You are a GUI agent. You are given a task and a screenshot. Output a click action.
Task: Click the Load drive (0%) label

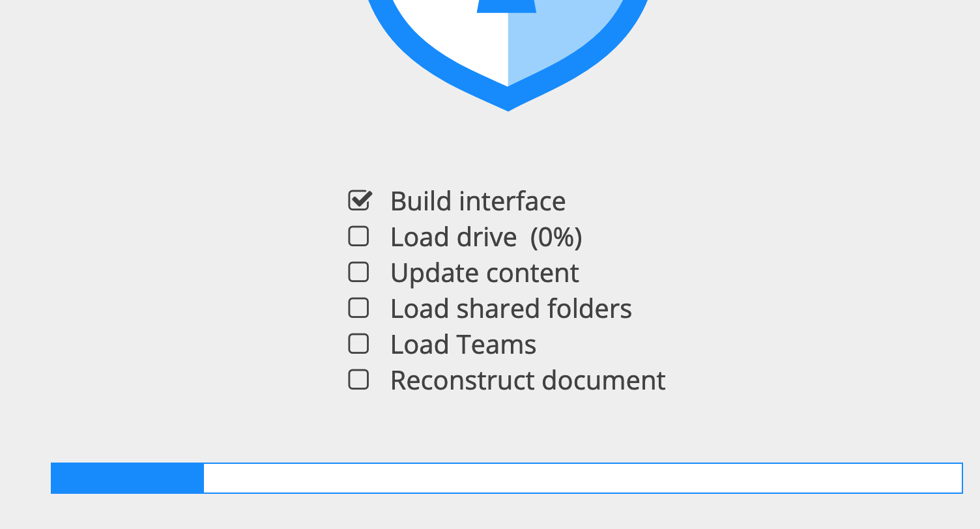click(487, 236)
